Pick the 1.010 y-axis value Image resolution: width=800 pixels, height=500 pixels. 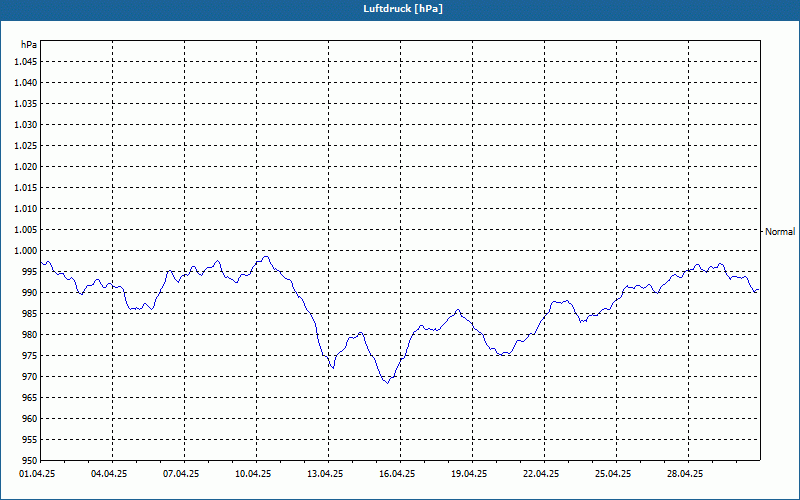pos(26,209)
